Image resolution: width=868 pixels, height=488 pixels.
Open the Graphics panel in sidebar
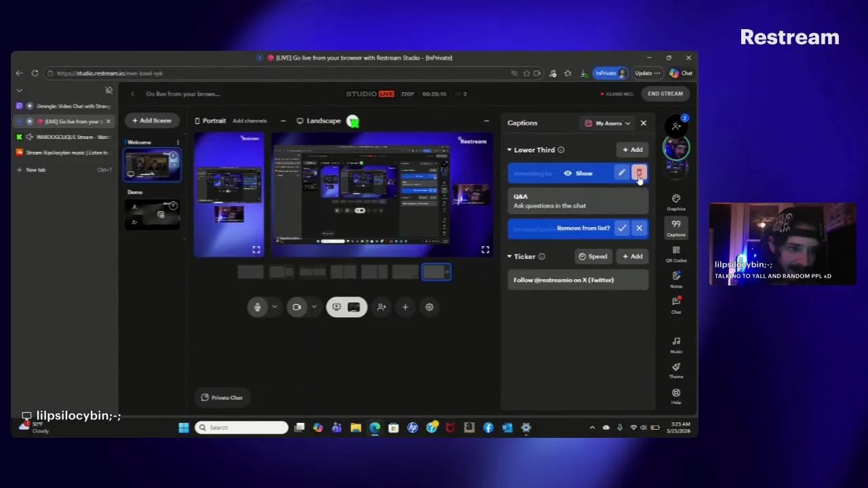click(676, 201)
